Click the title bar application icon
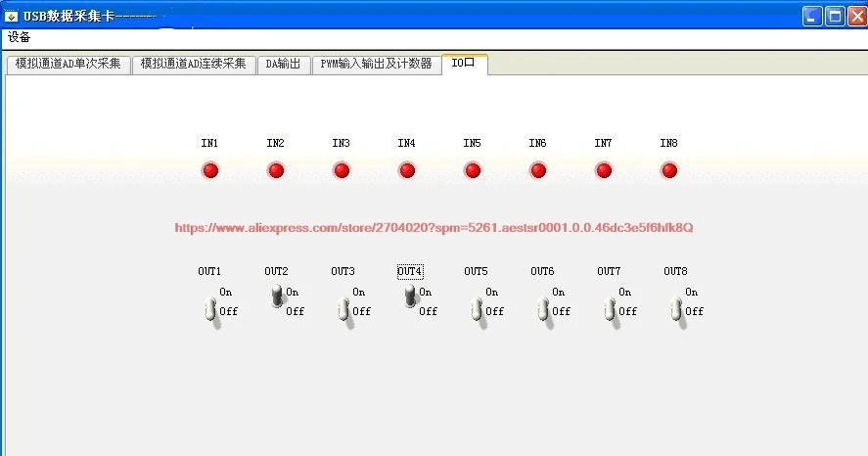 coord(11,16)
